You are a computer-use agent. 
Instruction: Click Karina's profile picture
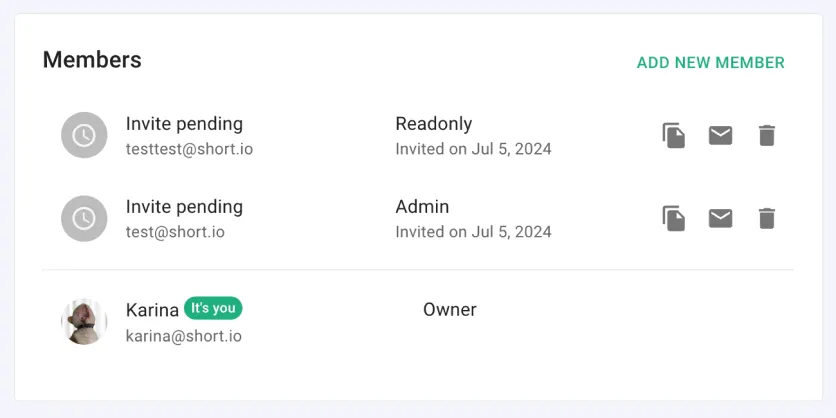[x=84, y=321]
